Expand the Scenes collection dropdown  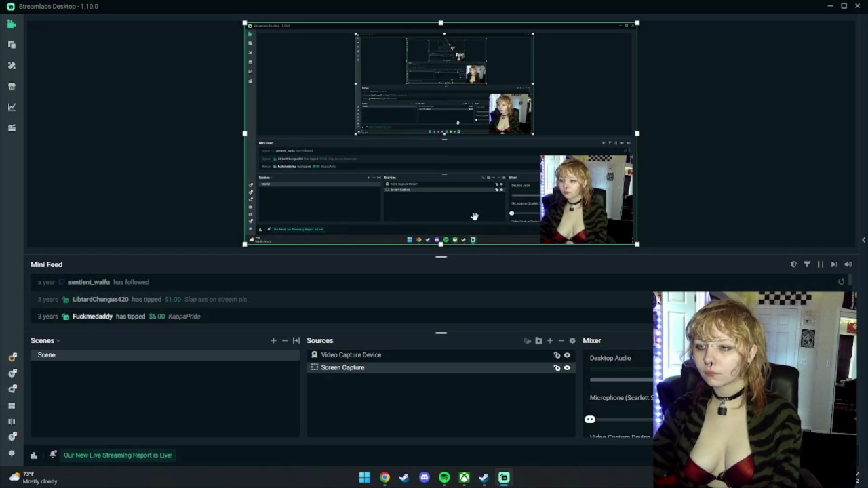coord(58,341)
